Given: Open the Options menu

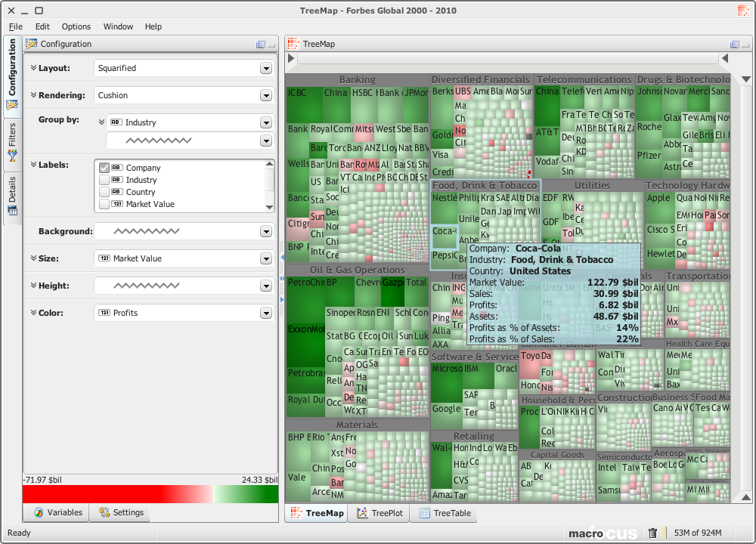Looking at the screenshot, I should (x=76, y=26).
